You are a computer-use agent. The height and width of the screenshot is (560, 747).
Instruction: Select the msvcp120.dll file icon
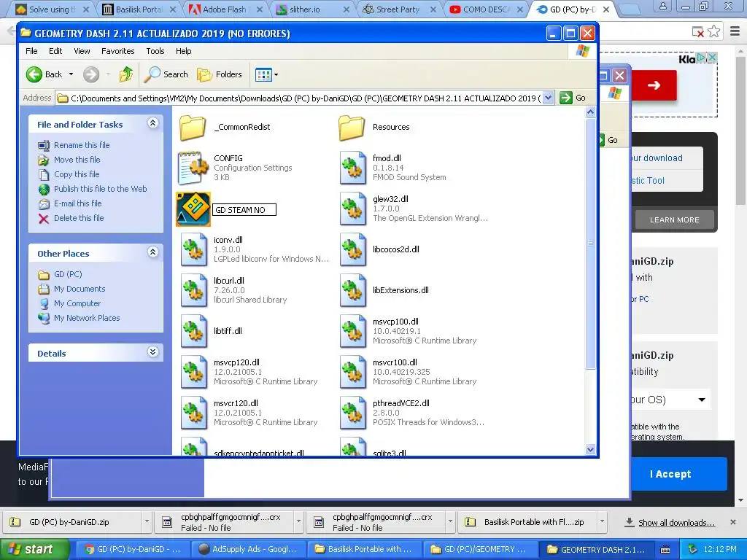(194, 372)
